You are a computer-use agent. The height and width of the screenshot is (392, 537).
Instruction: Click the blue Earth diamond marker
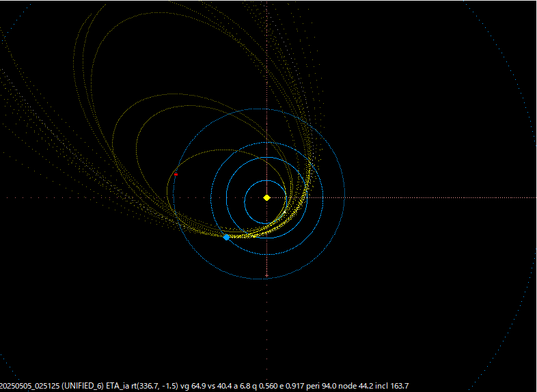pos(226,237)
